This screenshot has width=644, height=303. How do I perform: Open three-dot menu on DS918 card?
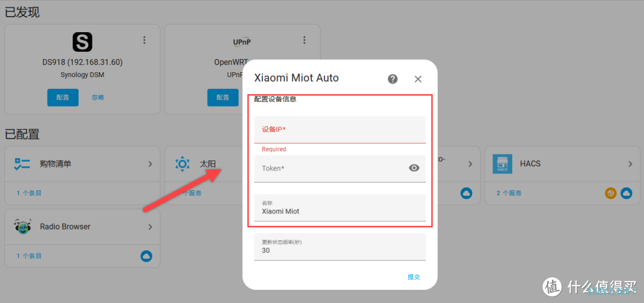pyautogui.click(x=144, y=40)
